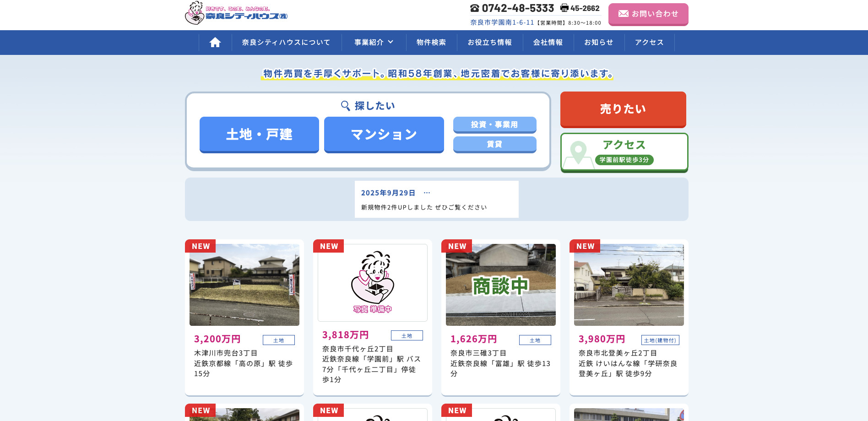Click the phone receiver icon beside 0742-48-5333
This screenshot has width=868, height=421.
tap(474, 8)
